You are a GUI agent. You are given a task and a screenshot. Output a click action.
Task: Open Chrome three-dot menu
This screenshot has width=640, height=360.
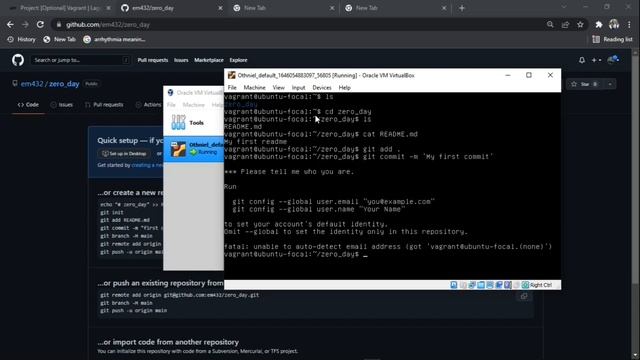pos(629,24)
